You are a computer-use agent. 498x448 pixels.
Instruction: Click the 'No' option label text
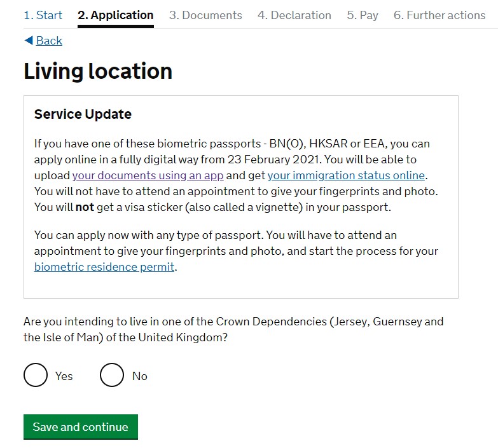(x=140, y=376)
